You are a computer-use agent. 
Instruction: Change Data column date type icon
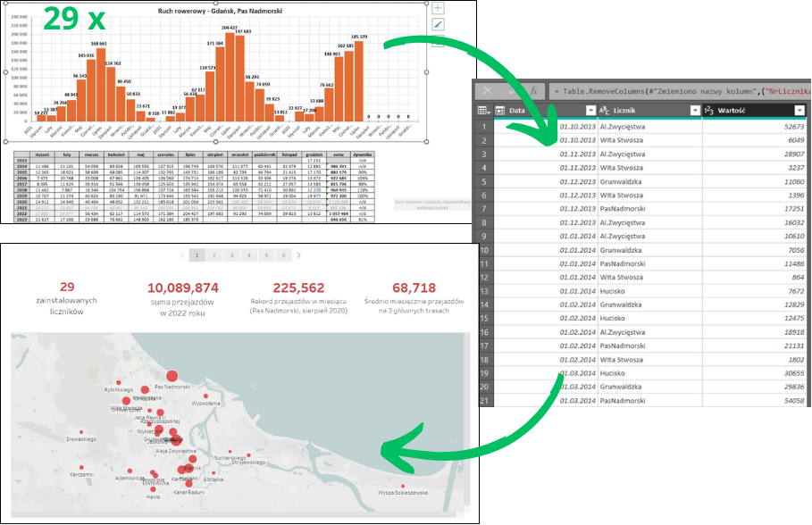tap(499, 111)
